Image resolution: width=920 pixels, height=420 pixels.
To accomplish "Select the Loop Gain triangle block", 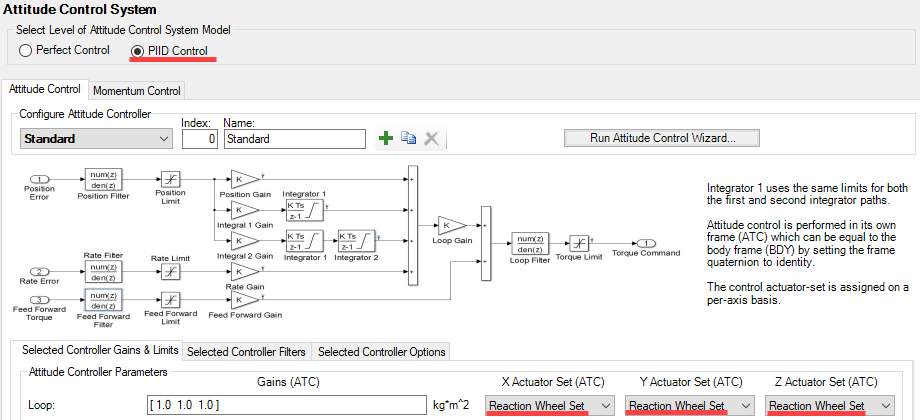I will [x=449, y=225].
